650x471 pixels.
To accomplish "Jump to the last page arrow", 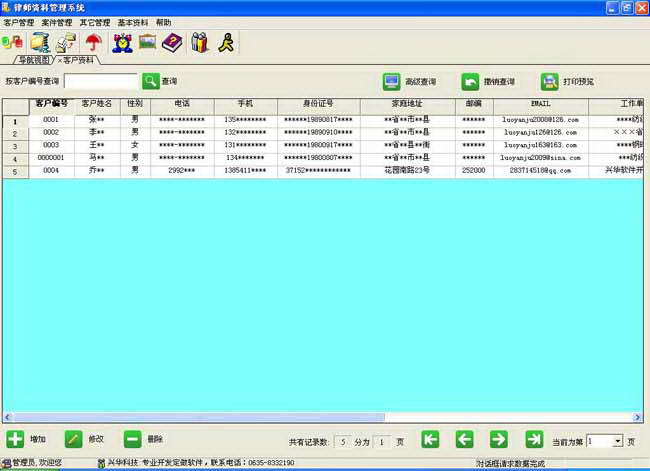I will pyautogui.click(x=534, y=439).
